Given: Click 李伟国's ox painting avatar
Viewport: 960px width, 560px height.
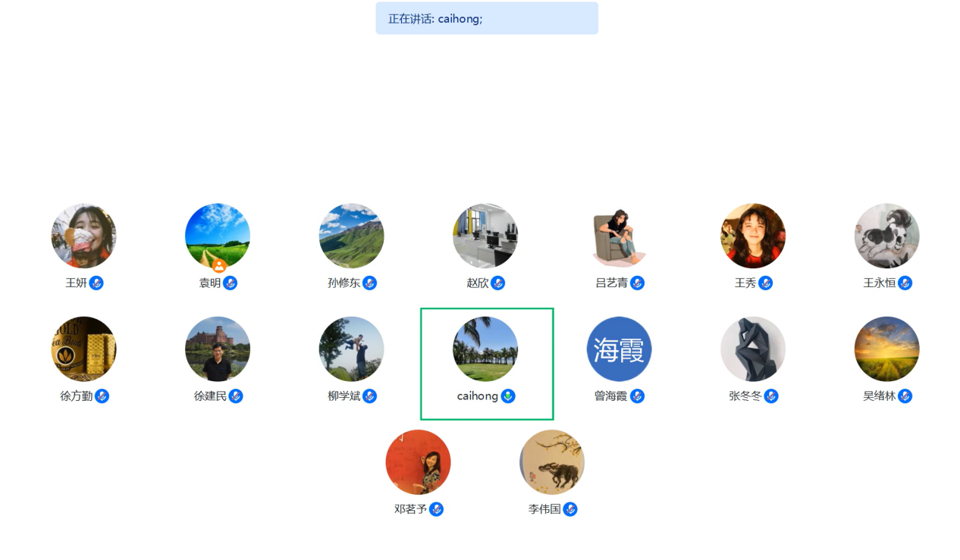Looking at the screenshot, I should [x=552, y=462].
